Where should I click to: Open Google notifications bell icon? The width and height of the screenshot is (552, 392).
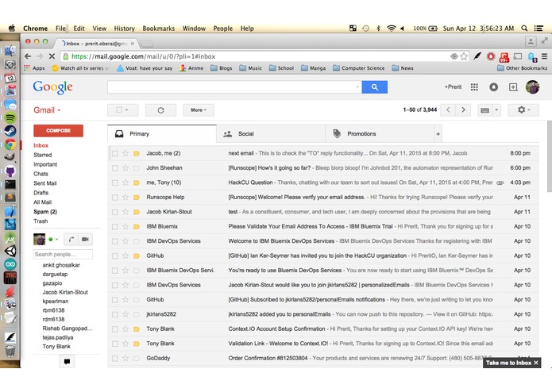tap(493, 87)
